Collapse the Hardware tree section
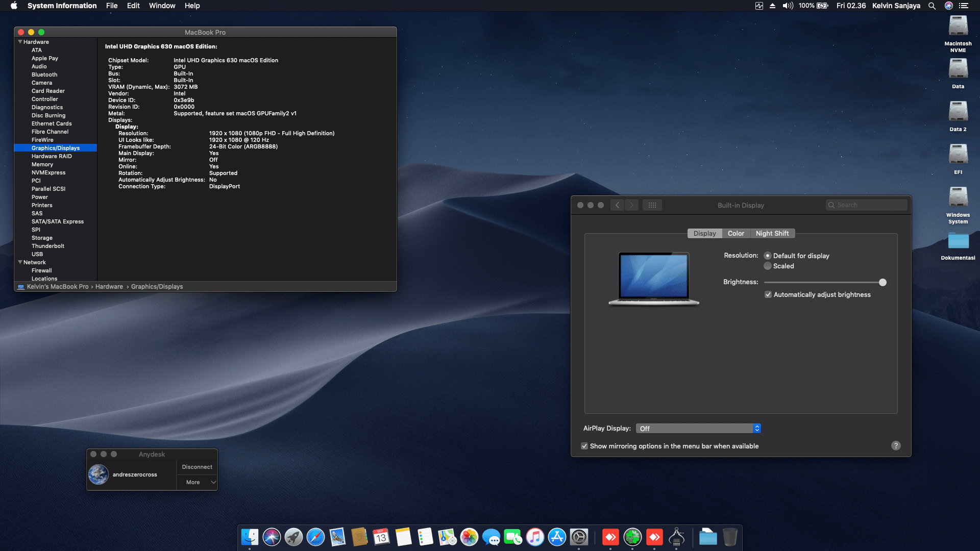 click(20, 42)
